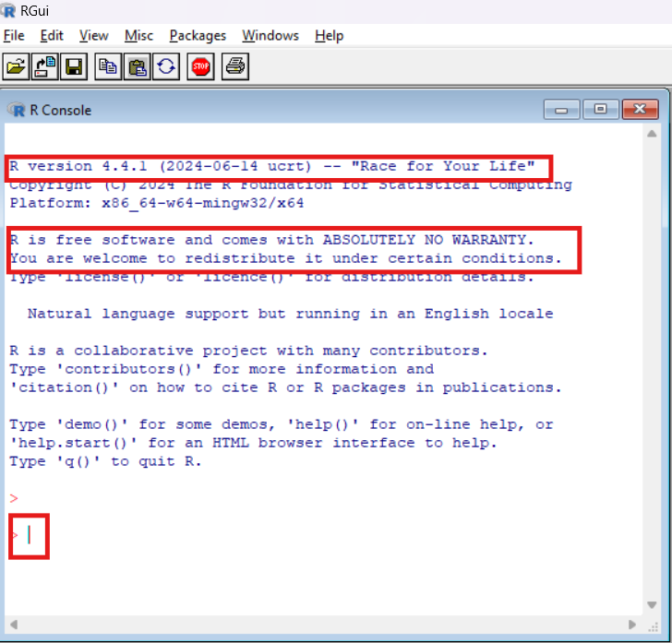The image size is (672, 643).
Task: Open the Misc menu
Action: [x=138, y=35]
